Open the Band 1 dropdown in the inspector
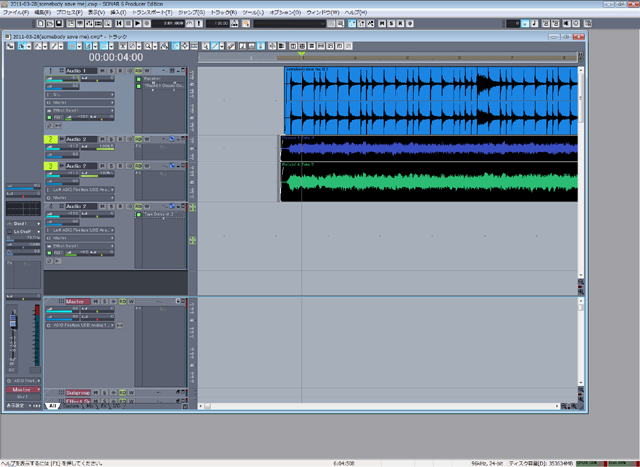This screenshot has height=467, width=640. click(23, 224)
